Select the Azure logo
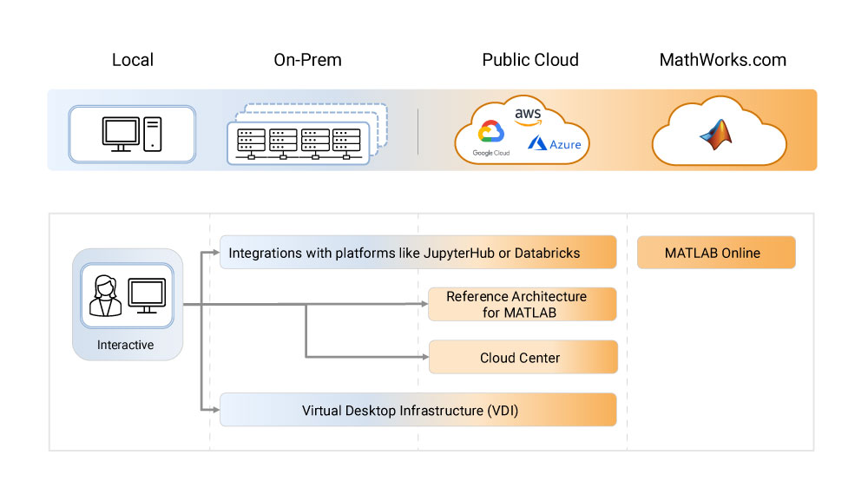The width and height of the screenshot is (868, 488). coord(555,143)
